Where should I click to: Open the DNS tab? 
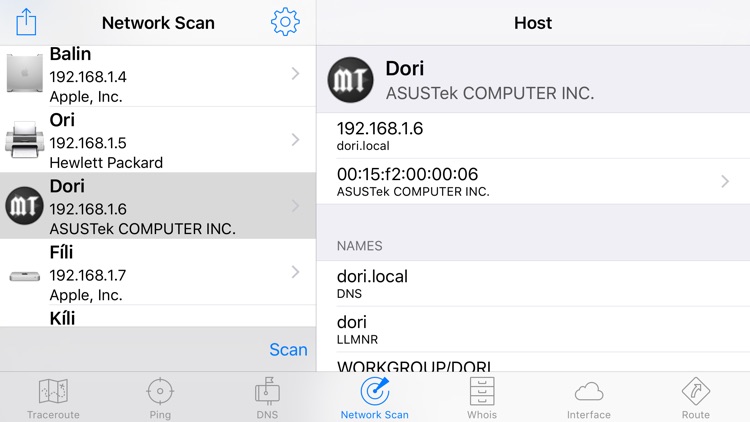click(x=267, y=398)
